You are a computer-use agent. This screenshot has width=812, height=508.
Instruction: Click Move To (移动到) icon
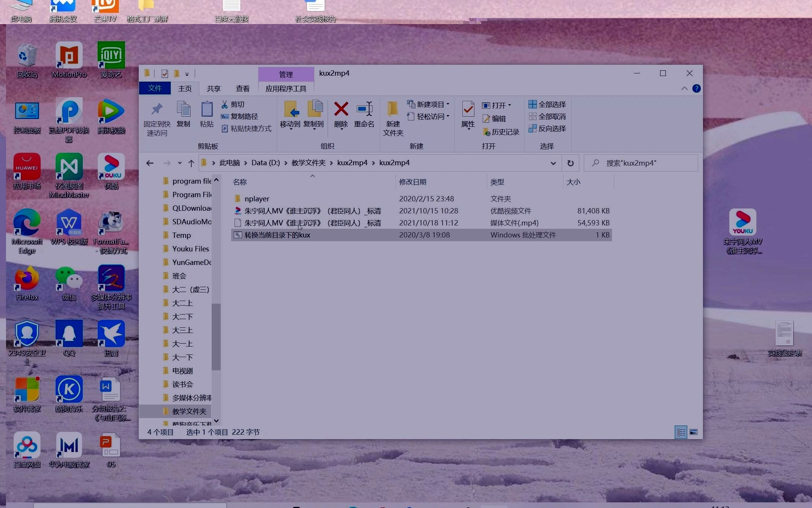[x=291, y=109]
